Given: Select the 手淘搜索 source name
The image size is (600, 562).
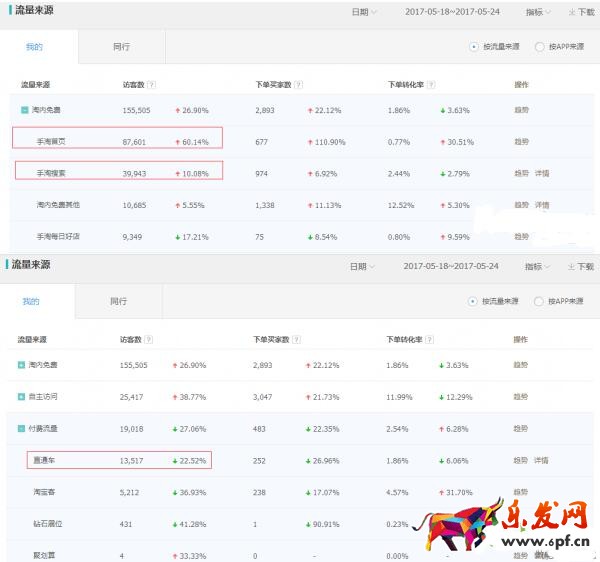Looking at the screenshot, I should tap(51, 173).
